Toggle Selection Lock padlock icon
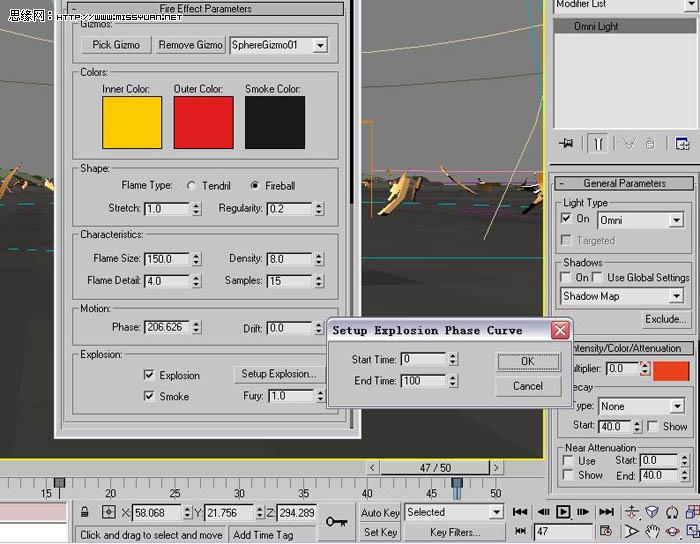 click(x=84, y=512)
